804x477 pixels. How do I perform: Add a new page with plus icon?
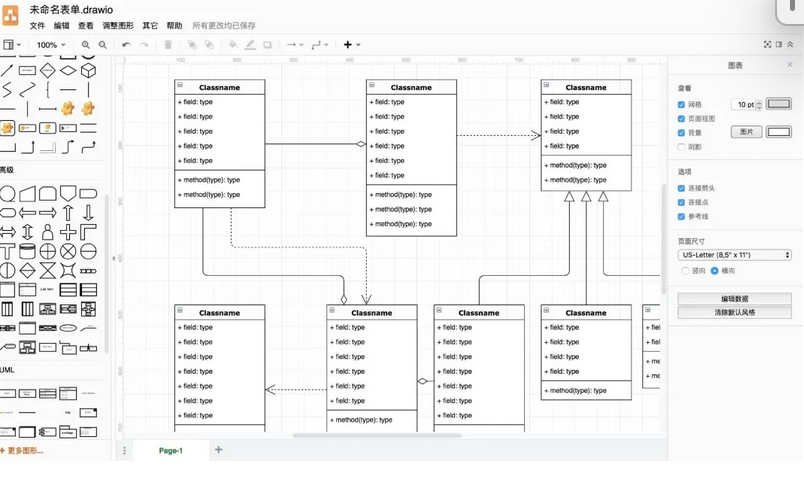(x=219, y=450)
